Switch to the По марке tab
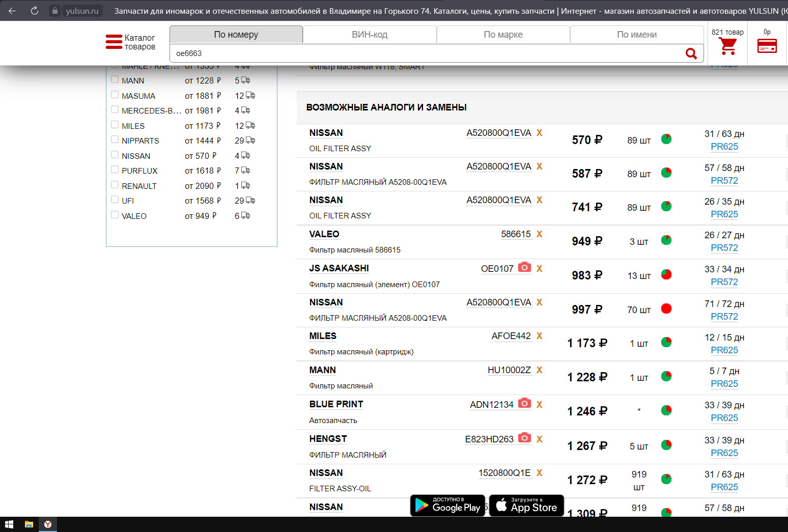Screen dimensions: 788x532 503,35
